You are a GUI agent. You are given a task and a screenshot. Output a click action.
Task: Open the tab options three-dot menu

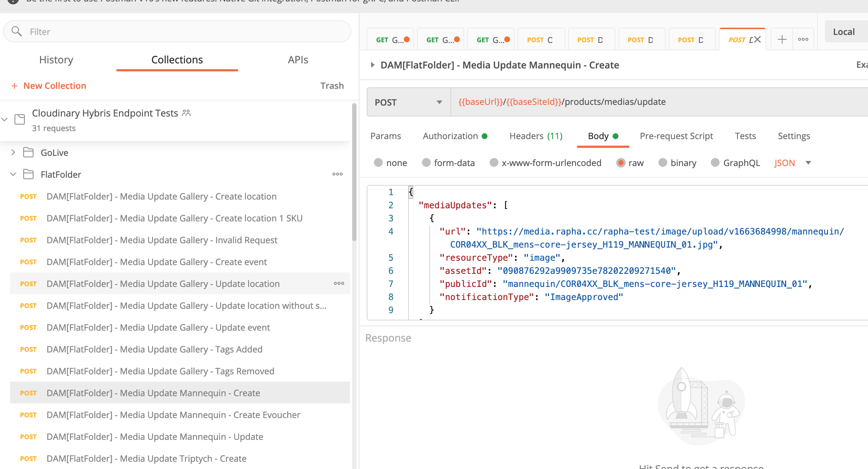(x=803, y=39)
